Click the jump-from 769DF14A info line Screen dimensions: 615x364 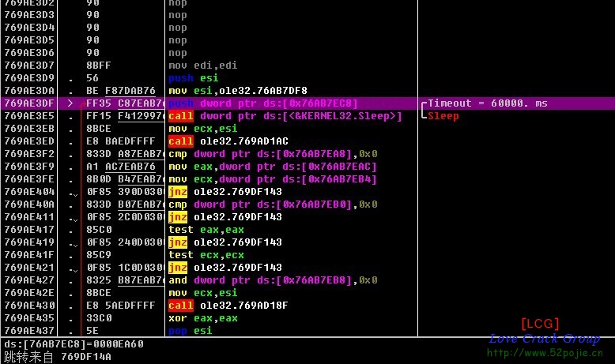(x=58, y=357)
